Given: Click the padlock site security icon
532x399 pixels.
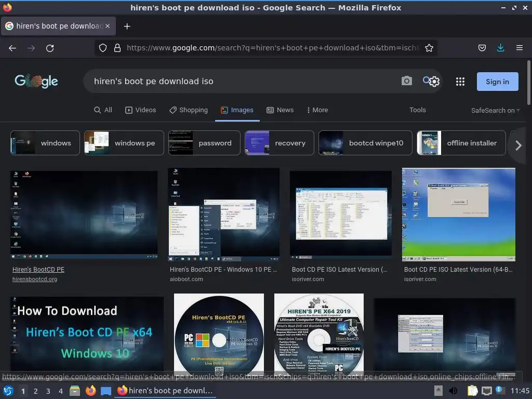Looking at the screenshot, I should click(117, 48).
